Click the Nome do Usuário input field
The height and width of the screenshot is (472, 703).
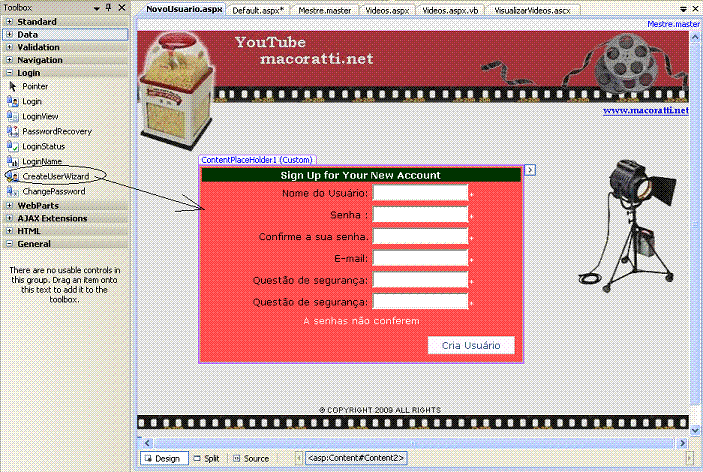(421, 193)
